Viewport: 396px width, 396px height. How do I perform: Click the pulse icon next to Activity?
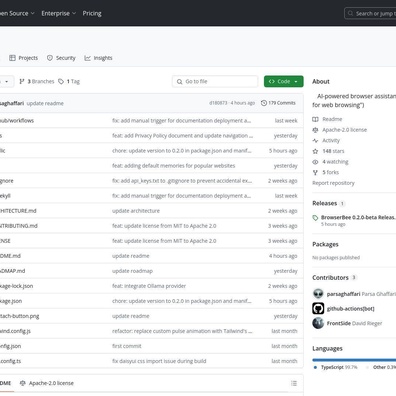pyautogui.click(x=315, y=140)
